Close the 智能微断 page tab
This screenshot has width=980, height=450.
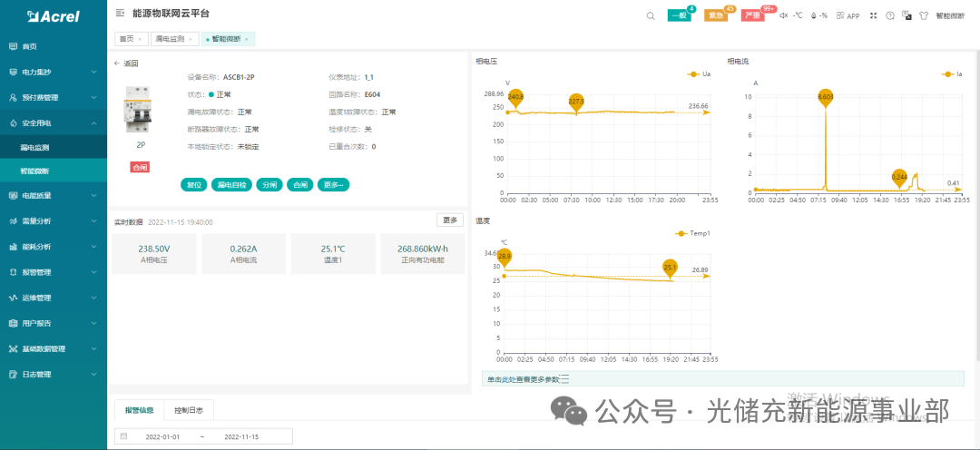pyautogui.click(x=246, y=39)
